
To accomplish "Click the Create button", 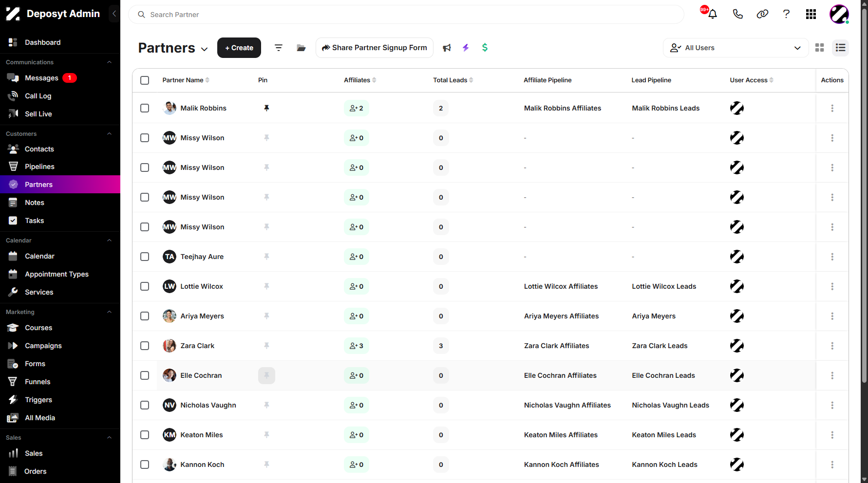I will point(239,48).
